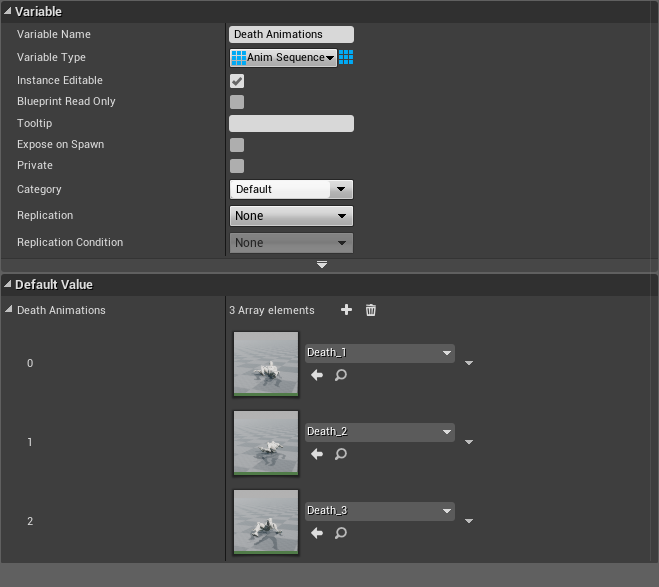The image size is (659, 587).
Task: Browse to Death_1 asset with magnifier icon
Action: pyautogui.click(x=341, y=375)
